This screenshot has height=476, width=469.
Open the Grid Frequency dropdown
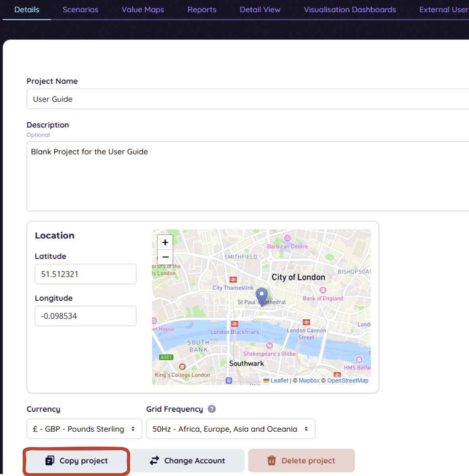(230, 429)
